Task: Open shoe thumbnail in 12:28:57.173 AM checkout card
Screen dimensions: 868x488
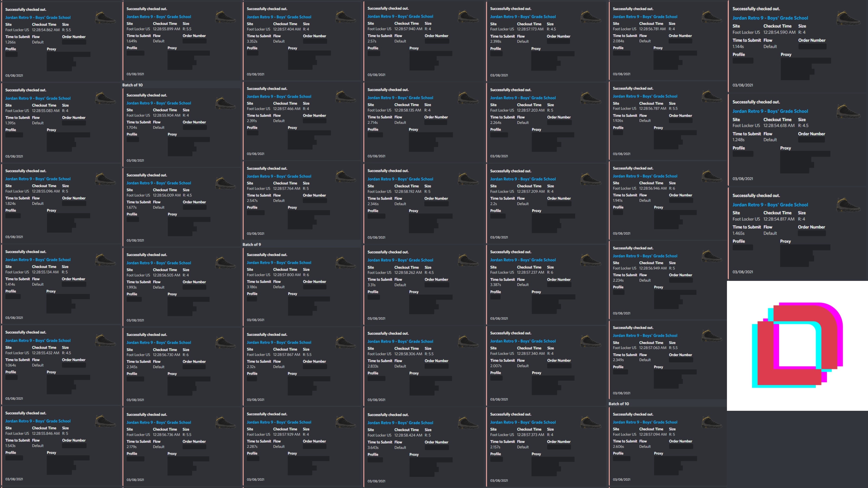Action: click(591, 17)
